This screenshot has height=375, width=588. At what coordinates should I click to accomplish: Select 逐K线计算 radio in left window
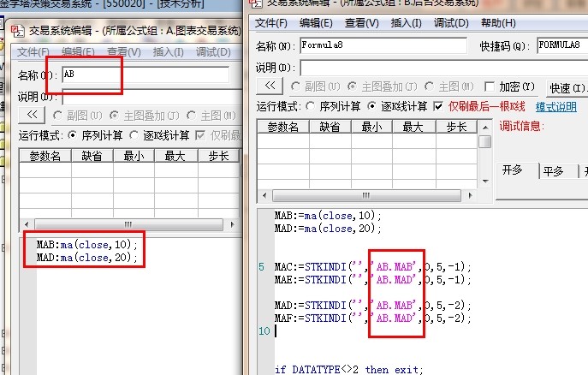(135, 135)
